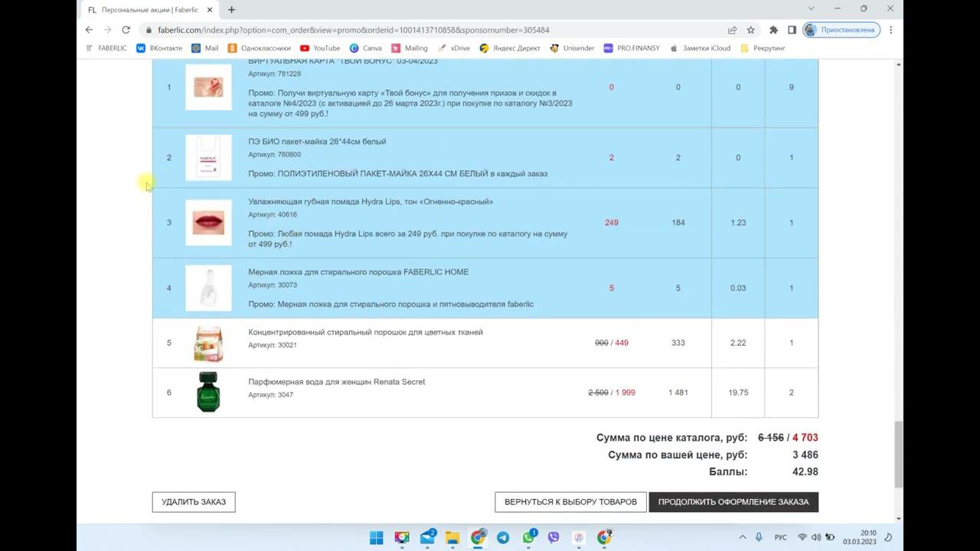980x551 pixels.
Task: Go back to the previous page
Action: [89, 30]
